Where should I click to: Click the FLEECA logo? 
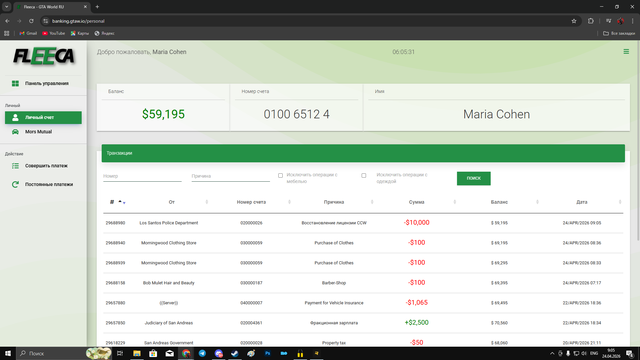pyautogui.click(x=44, y=56)
